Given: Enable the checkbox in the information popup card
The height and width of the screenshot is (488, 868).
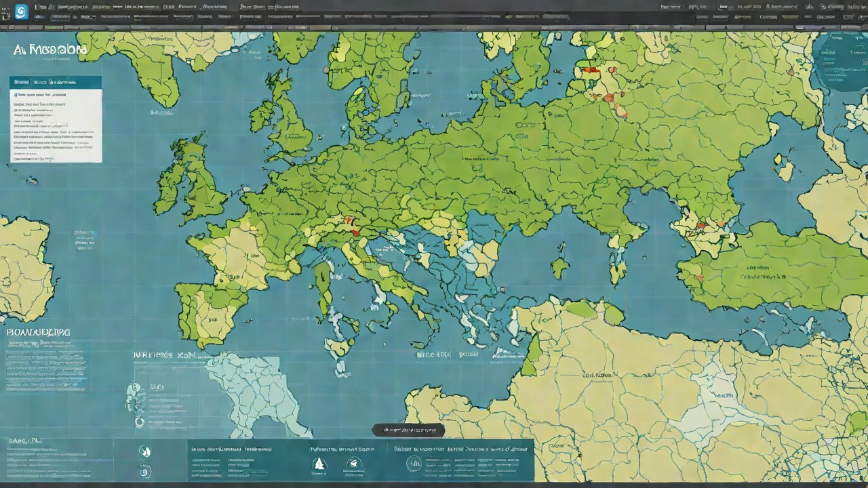Looking at the screenshot, I should click(x=16, y=94).
